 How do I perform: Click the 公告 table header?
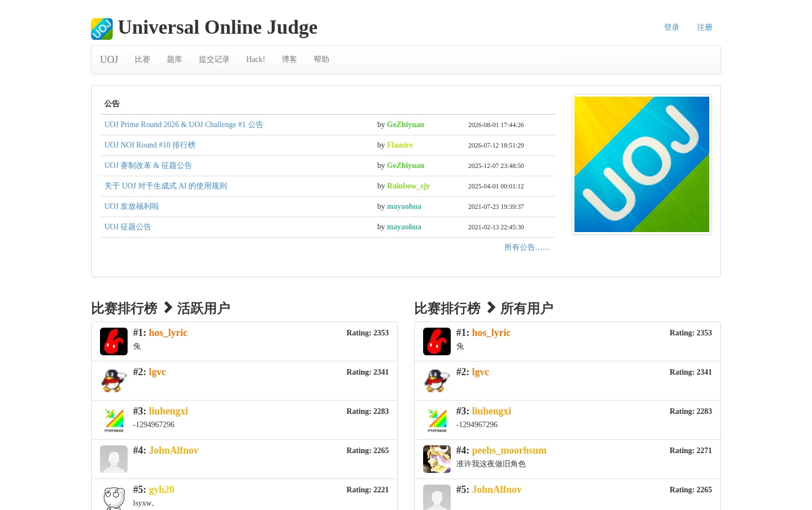(112, 103)
